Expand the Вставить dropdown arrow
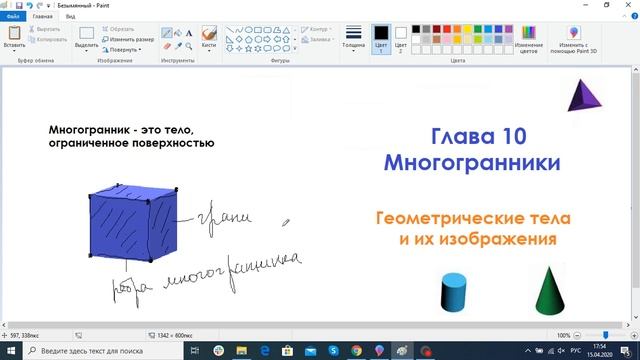 (x=14, y=50)
